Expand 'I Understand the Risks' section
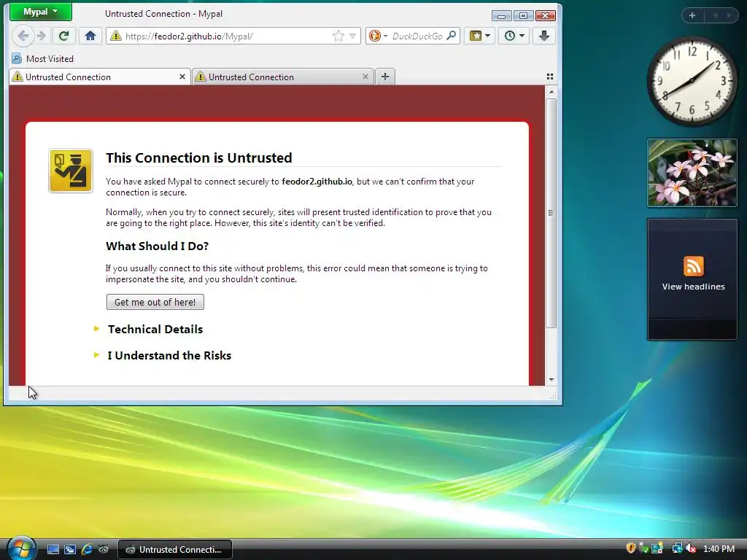This screenshot has width=747, height=560. [169, 355]
